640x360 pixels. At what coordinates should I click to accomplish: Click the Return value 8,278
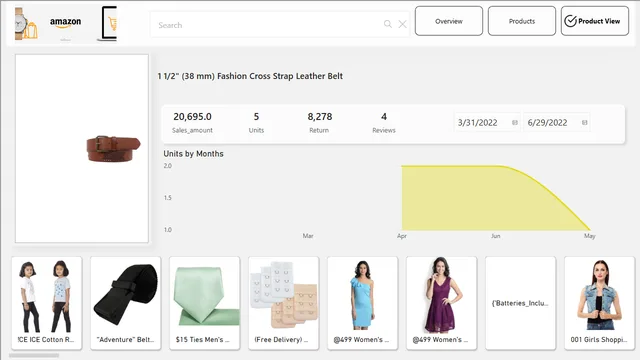pos(320,117)
